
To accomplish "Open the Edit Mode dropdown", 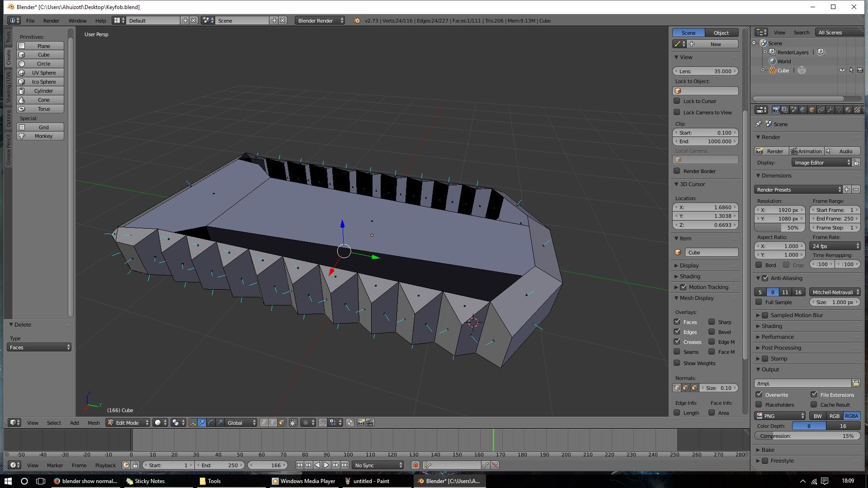I will (x=127, y=422).
